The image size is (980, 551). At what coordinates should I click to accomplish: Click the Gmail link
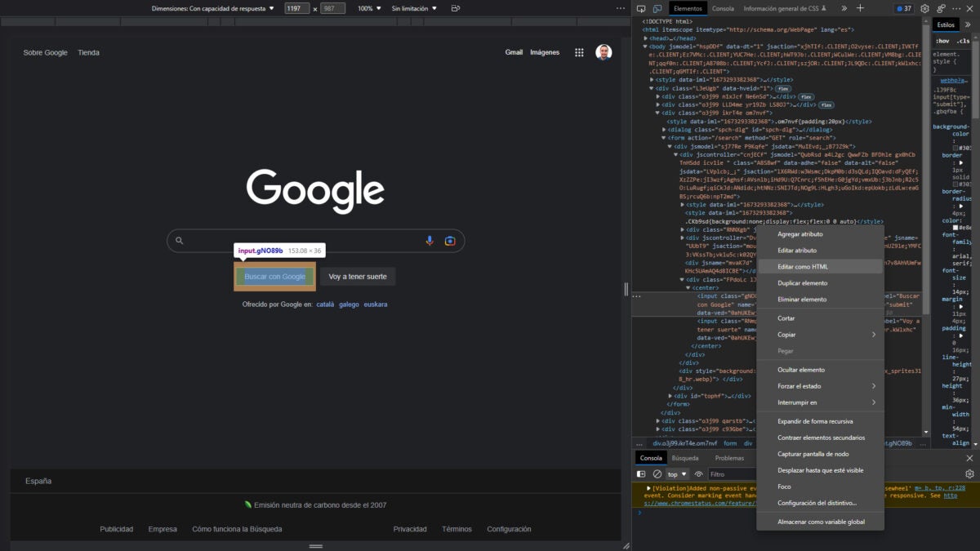pos(514,52)
